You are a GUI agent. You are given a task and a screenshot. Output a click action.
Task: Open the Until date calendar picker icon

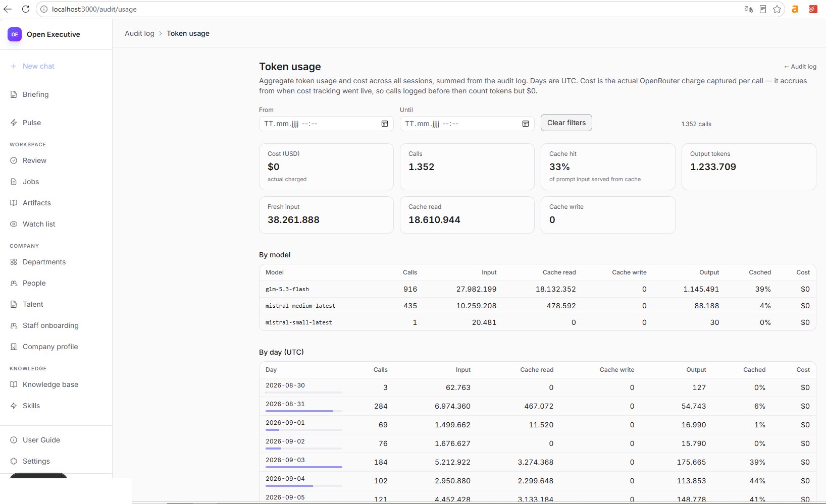526,124
